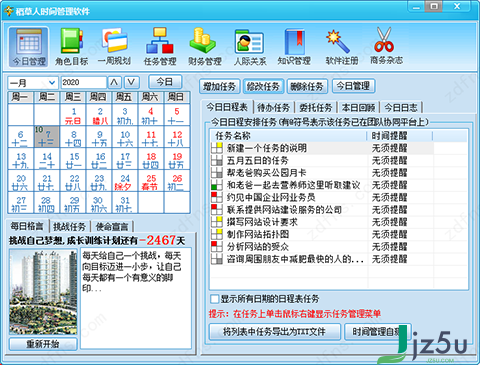The height and width of the screenshot is (365, 480).
Task: Click priority icon of 五月五日的任务
Action: pyautogui.click(x=217, y=160)
